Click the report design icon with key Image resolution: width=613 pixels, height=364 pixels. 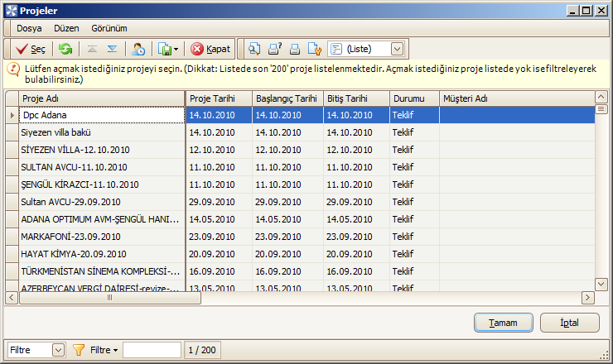[315, 49]
